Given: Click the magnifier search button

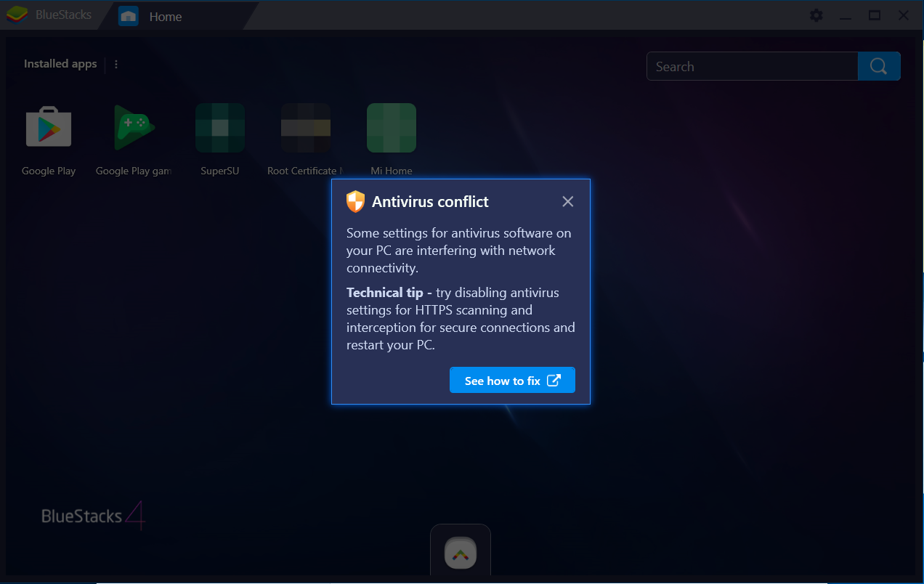Looking at the screenshot, I should coord(879,66).
